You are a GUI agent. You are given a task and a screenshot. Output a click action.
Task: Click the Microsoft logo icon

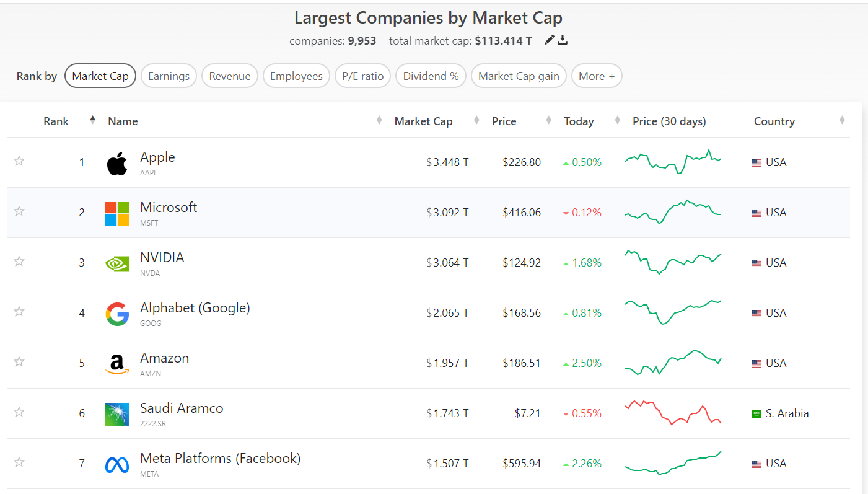pyautogui.click(x=117, y=213)
